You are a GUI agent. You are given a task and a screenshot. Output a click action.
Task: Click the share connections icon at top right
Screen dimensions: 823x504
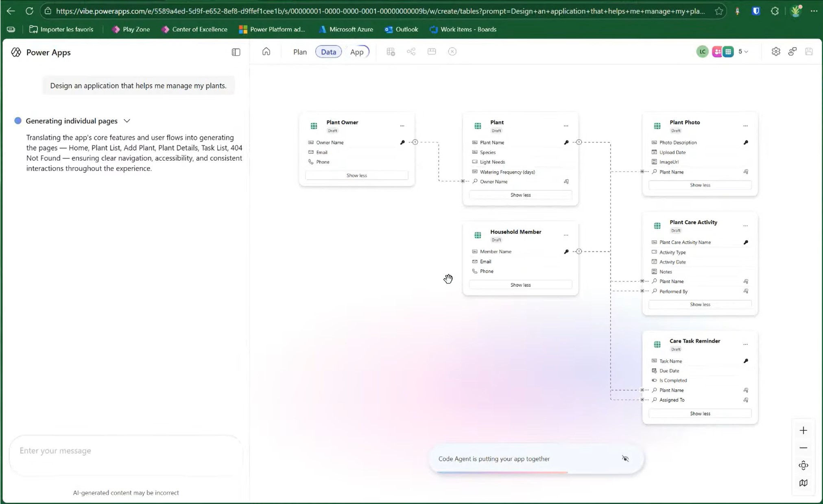coord(792,52)
